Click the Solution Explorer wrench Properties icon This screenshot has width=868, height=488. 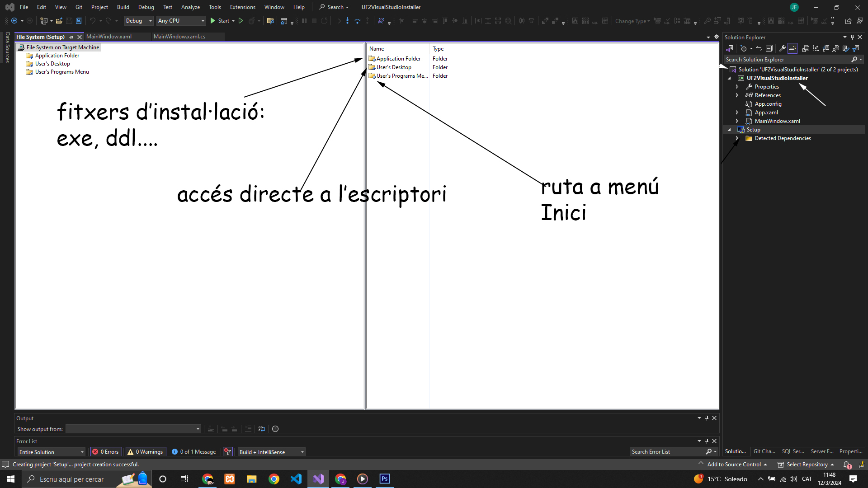[x=782, y=48]
